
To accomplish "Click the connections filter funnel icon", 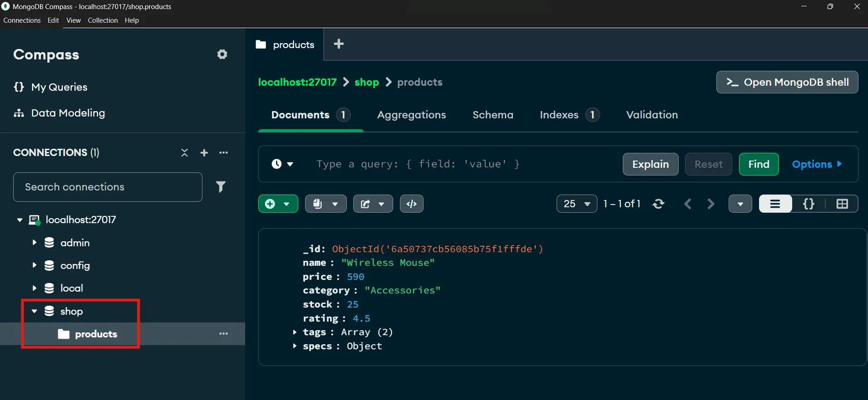I will point(221,187).
